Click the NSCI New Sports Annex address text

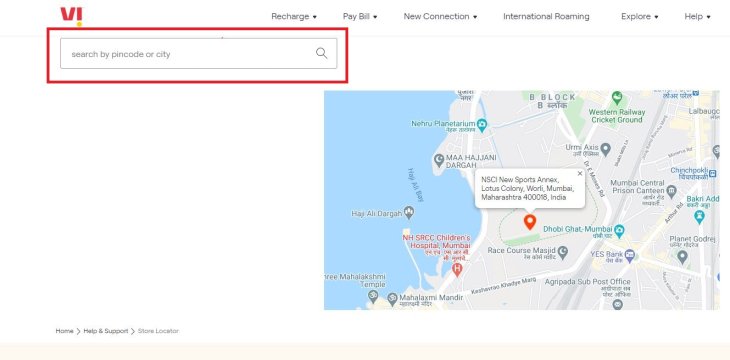527,188
